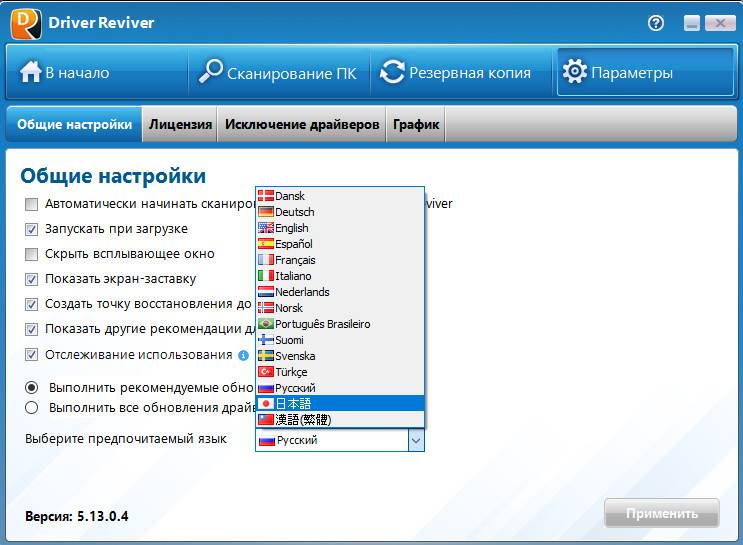
Task: Choose Español from language list
Action: coord(340,244)
